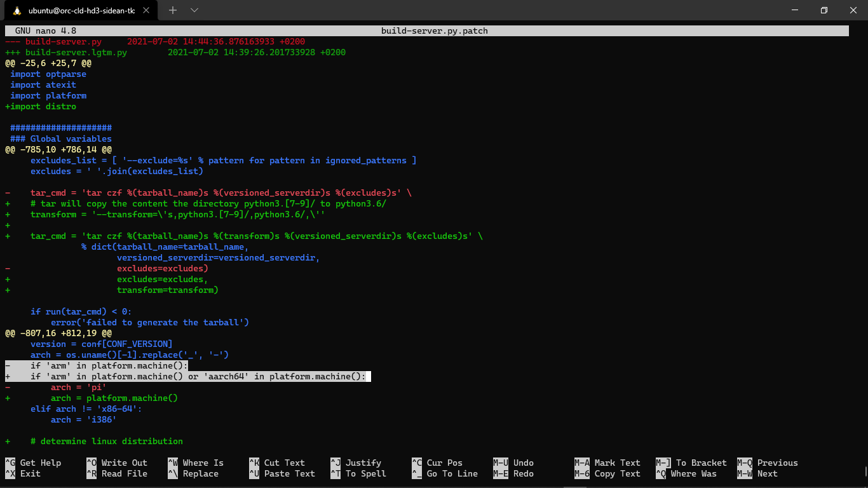Click the Where Is search shortcut
Screen dimensions: 868x488
(x=203, y=463)
